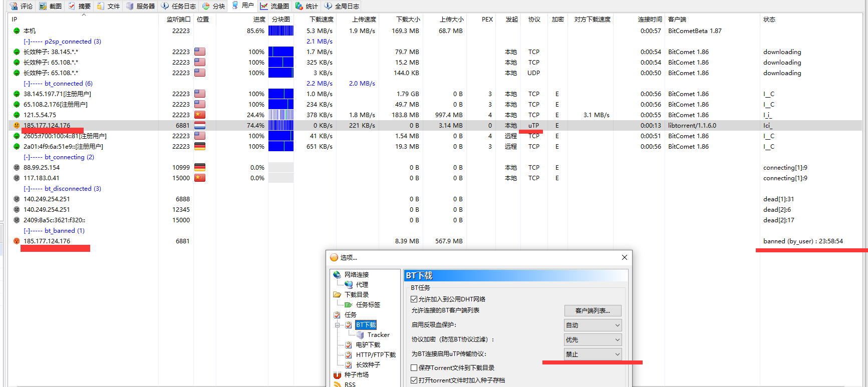
Task: Enable 保存Torrent文件到下载目录 checkbox
Action: click(414, 368)
